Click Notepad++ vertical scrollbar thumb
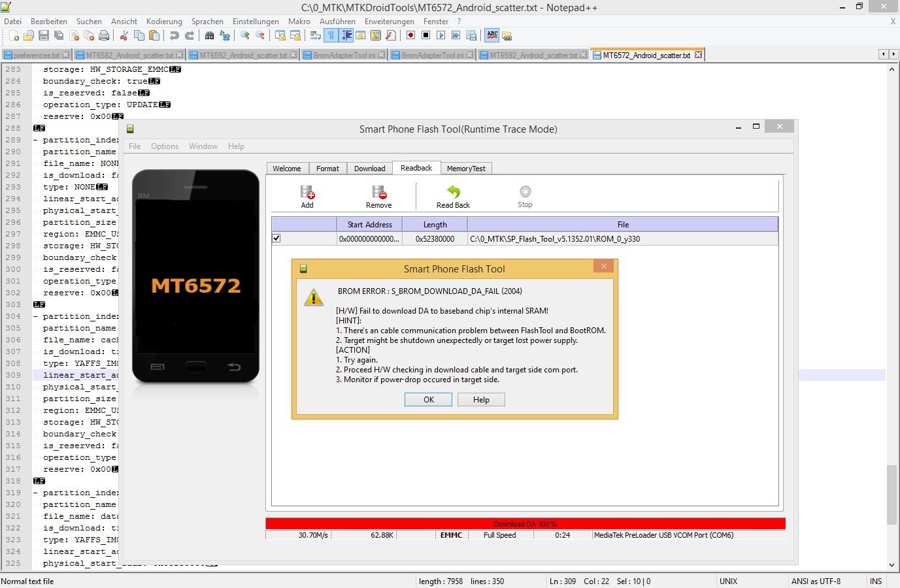This screenshot has width=900, height=588. click(x=892, y=495)
